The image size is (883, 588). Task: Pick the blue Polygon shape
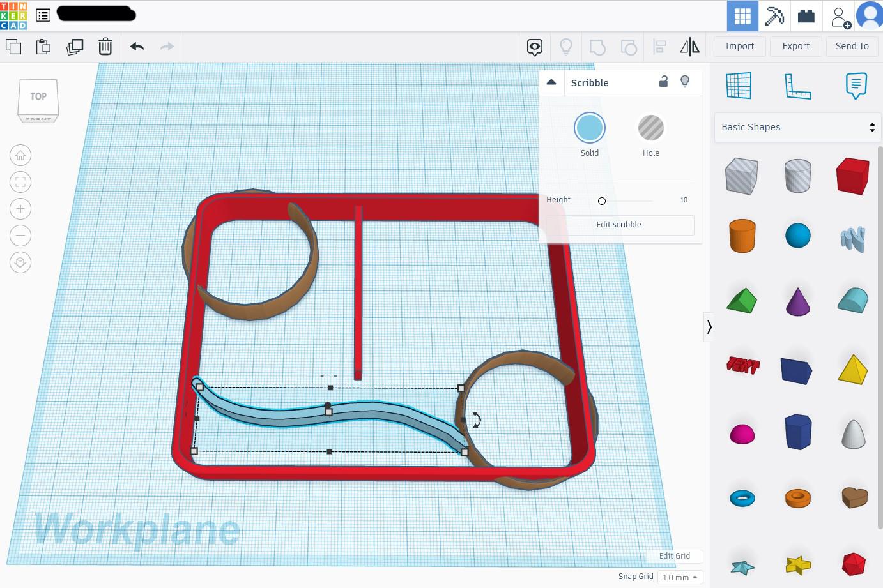[797, 432]
